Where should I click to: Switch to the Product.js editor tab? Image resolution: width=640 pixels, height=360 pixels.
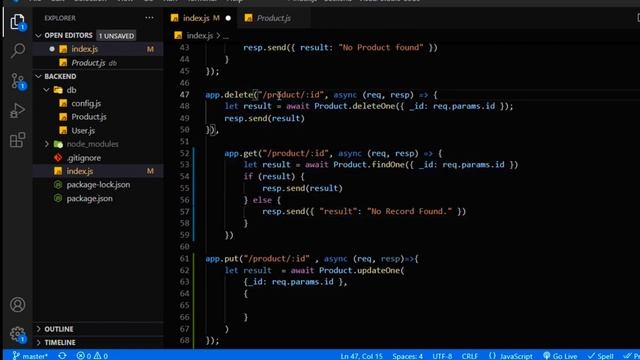pyautogui.click(x=273, y=18)
